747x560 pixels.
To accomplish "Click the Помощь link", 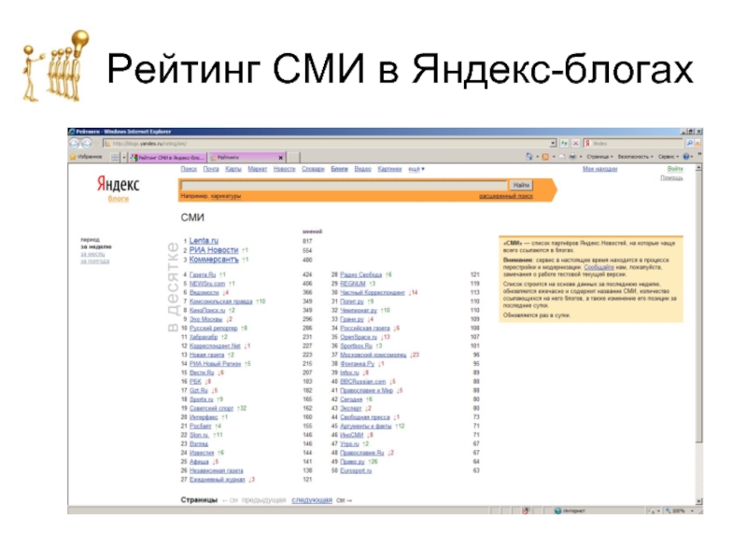I will [x=671, y=178].
